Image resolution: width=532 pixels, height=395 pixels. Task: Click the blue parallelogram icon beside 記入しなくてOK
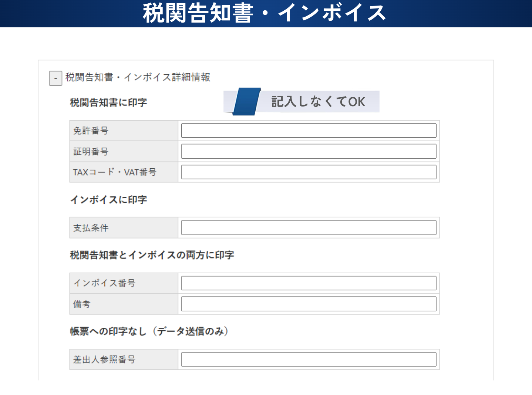click(x=246, y=101)
